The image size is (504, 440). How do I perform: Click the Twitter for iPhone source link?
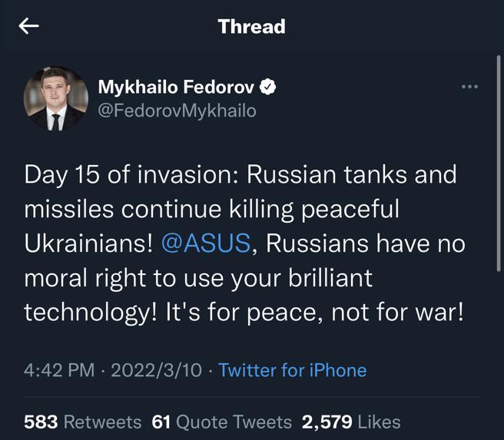(x=292, y=370)
